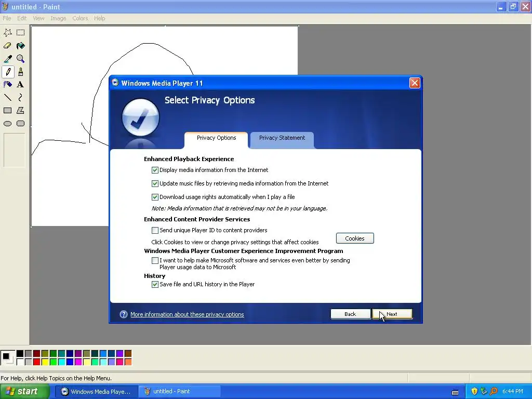Click the Windows Start button
This screenshot has width=532, height=399.
pos(25,392)
